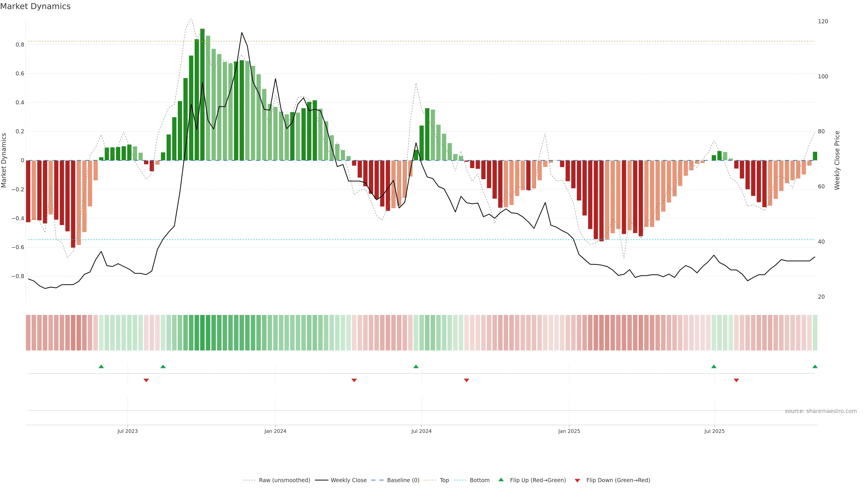868x488 pixels.
Task: Click the Jul 2025 x-axis label
Action: coord(714,431)
